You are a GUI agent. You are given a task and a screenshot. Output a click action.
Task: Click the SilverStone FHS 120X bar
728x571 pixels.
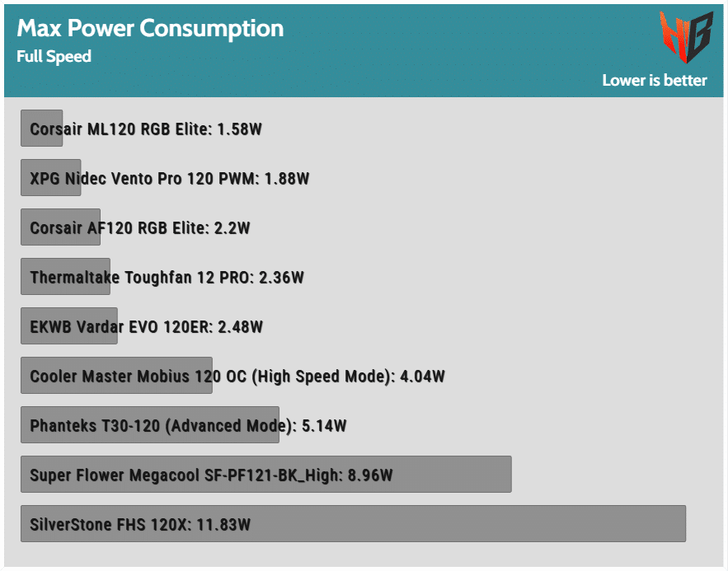(x=353, y=524)
